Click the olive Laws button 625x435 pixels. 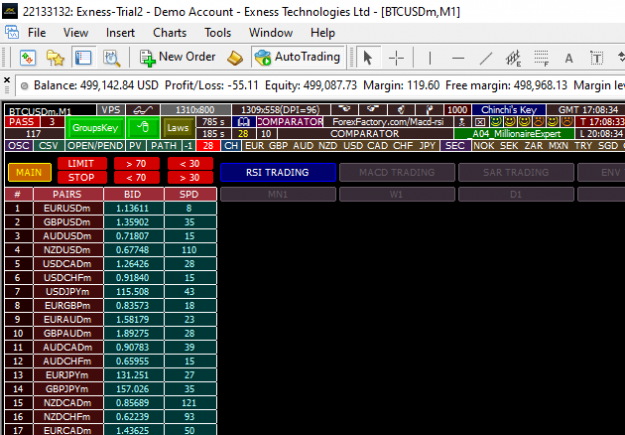(x=178, y=128)
